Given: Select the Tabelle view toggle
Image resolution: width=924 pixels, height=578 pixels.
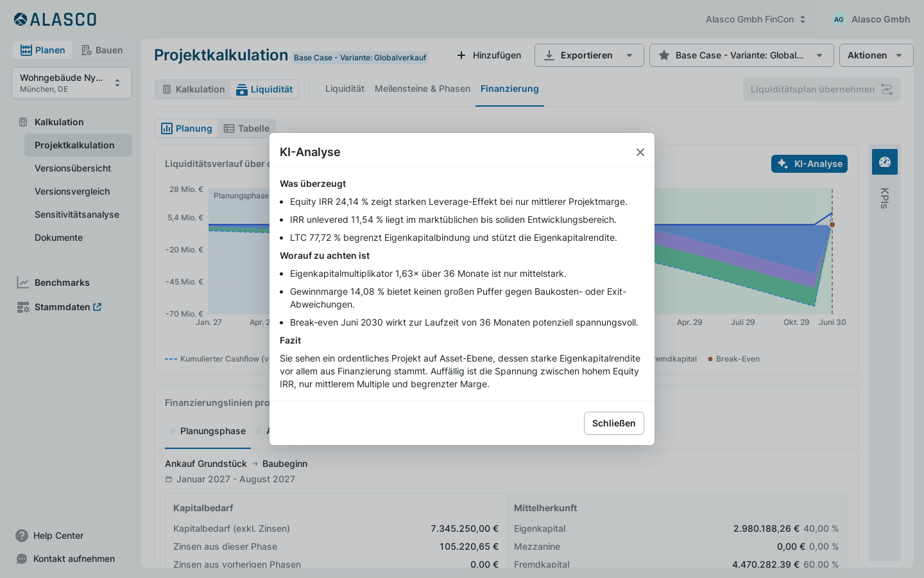Looking at the screenshot, I should tap(246, 128).
